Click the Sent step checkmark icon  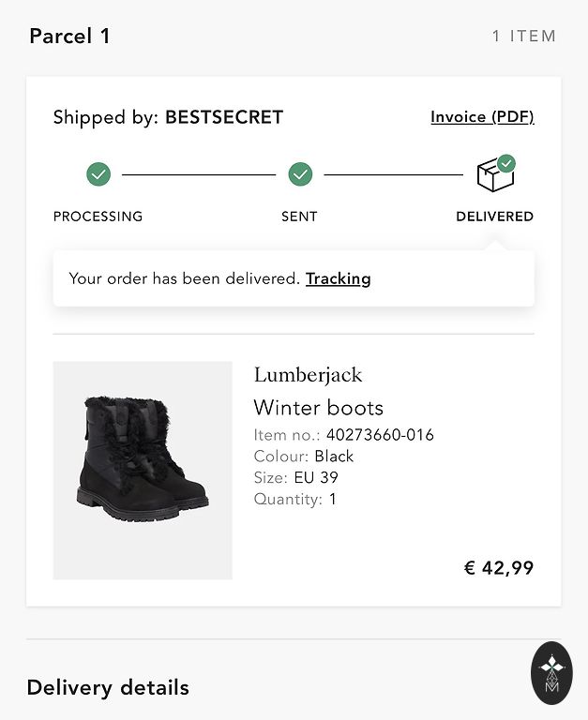pyautogui.click(x=300, y=173)
